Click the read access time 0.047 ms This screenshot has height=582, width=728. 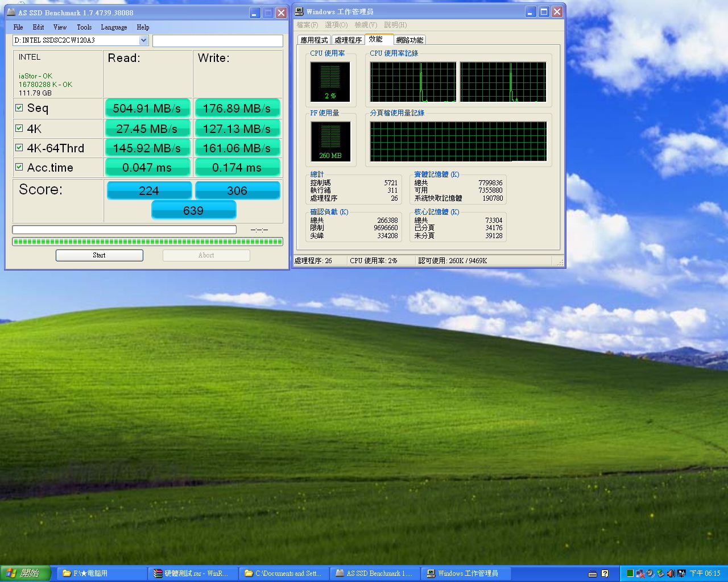147,167
